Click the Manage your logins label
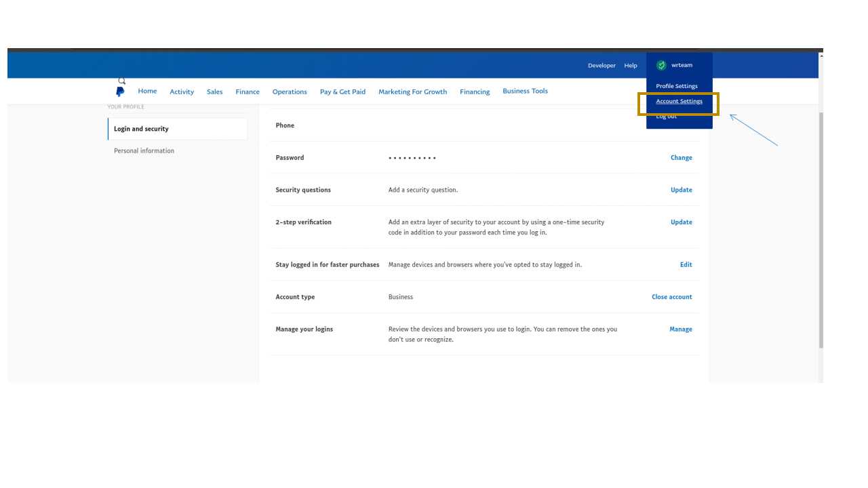 pos(304,329)
